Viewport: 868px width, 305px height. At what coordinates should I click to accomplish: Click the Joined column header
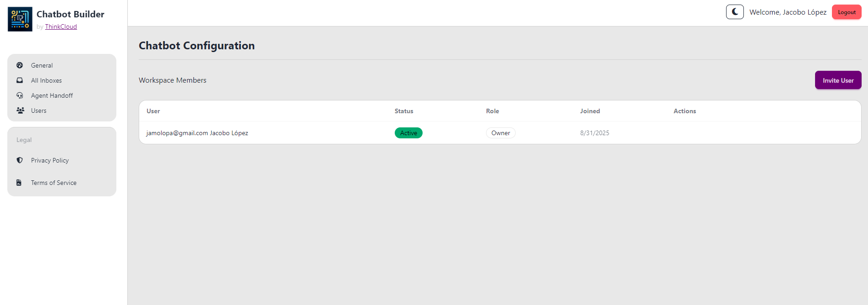tap(590, 111)
